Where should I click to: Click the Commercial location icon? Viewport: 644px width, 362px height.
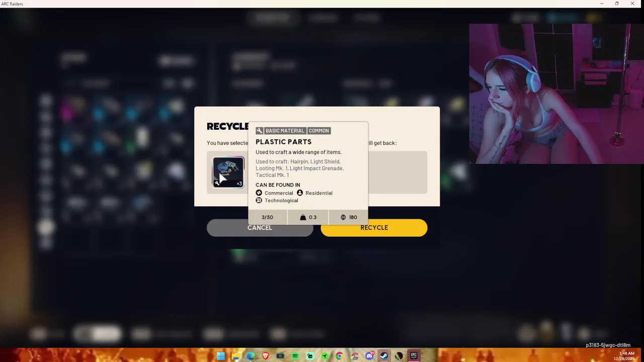click(259, 193)
